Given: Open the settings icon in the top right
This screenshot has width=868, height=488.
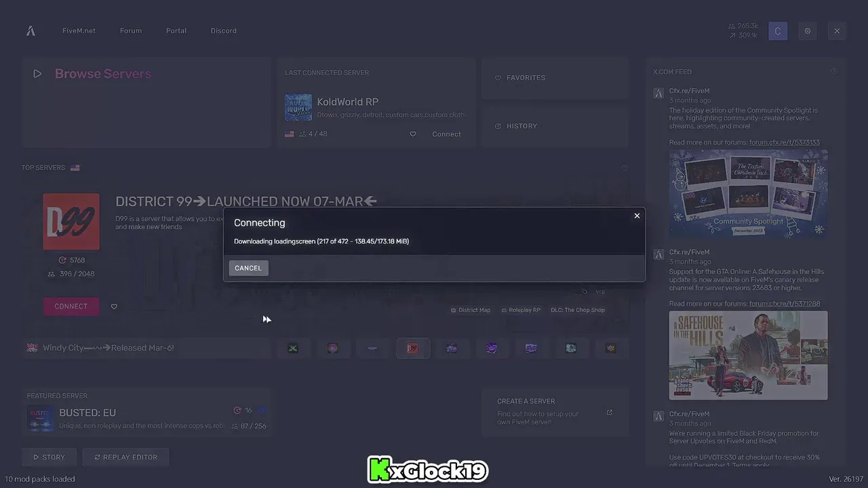Looking at the screenshot, I should (x=808, y=30).
